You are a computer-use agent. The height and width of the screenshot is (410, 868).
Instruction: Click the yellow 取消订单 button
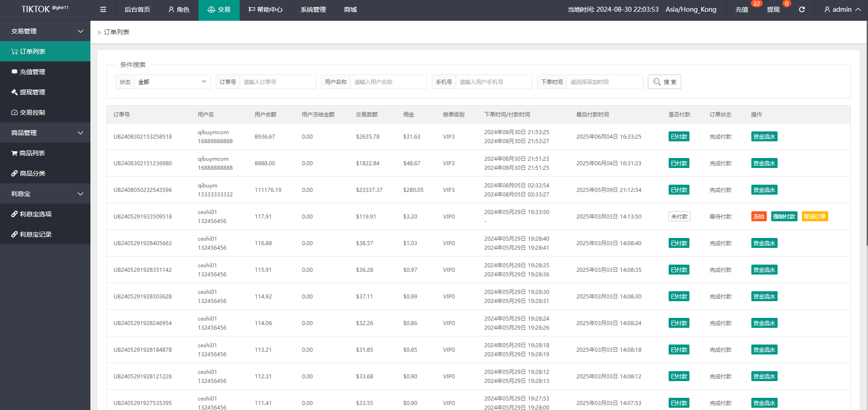[815, 217]
